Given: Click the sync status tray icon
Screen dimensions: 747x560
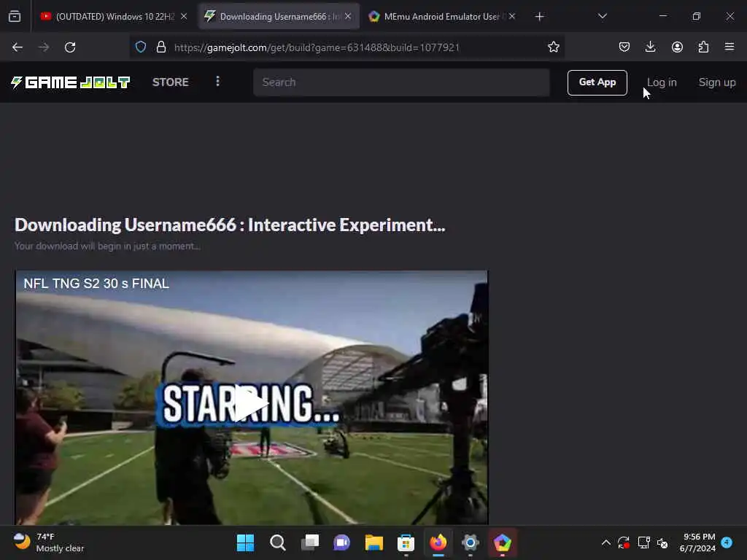Looking at the screenshot, I should (x=624, y=542).
